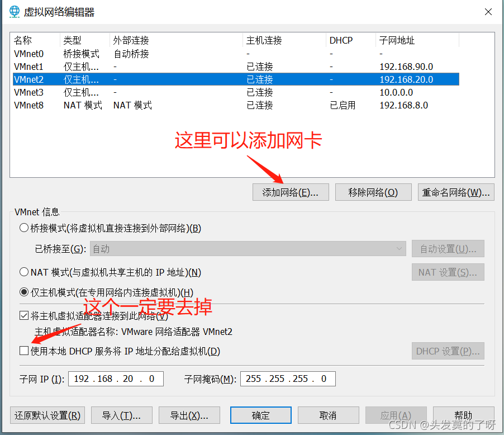Close the 虚拟网络编辑器 dialog
504x435 pixels.
pyautogui.click(x=488, y=12)
